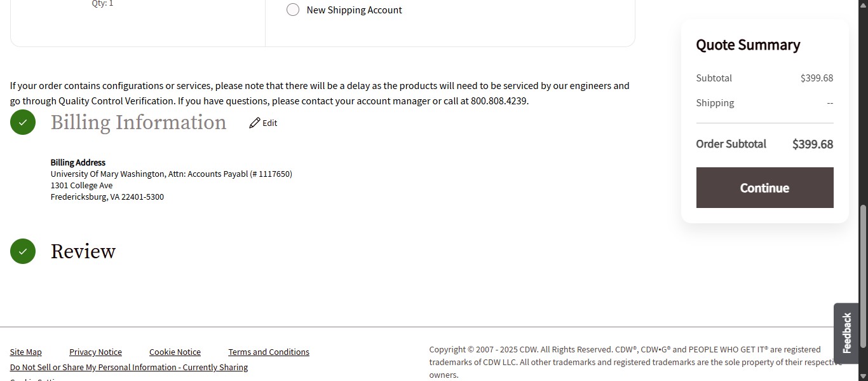Open the Cookie Notice page
Image resolution: width=868 pixels, height=381 pixels.
pyautogui.click(x=175, y=352)
